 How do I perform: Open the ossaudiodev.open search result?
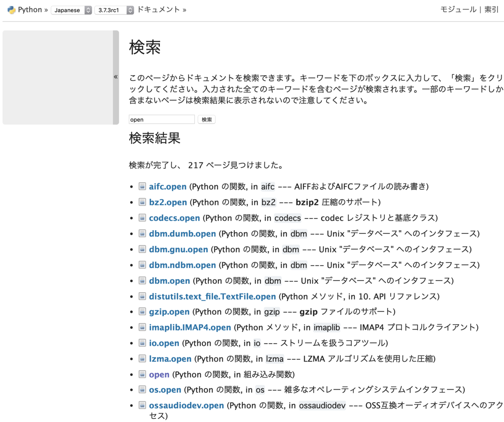[x=187, y=406]
